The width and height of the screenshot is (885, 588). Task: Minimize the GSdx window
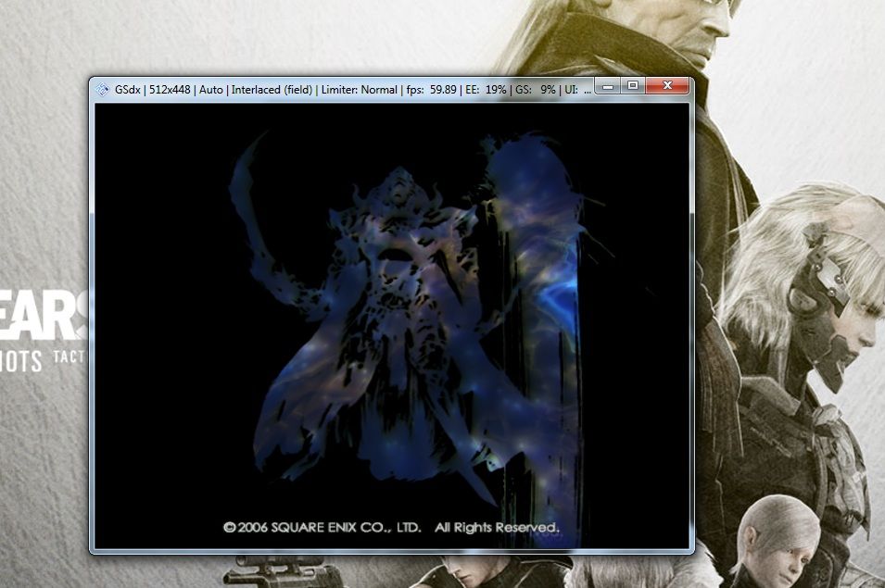tap(608, 86)
